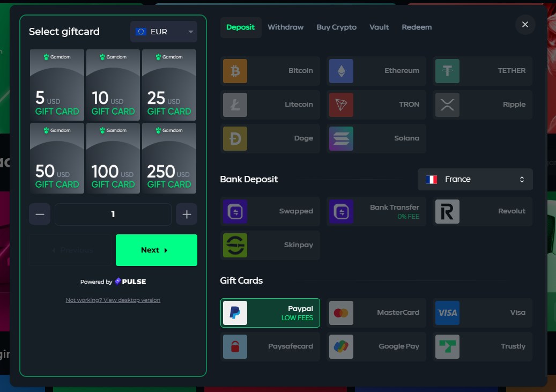
Task: Click the Tether logo icon
Action: pyautogui.click(x=447, y=71)
